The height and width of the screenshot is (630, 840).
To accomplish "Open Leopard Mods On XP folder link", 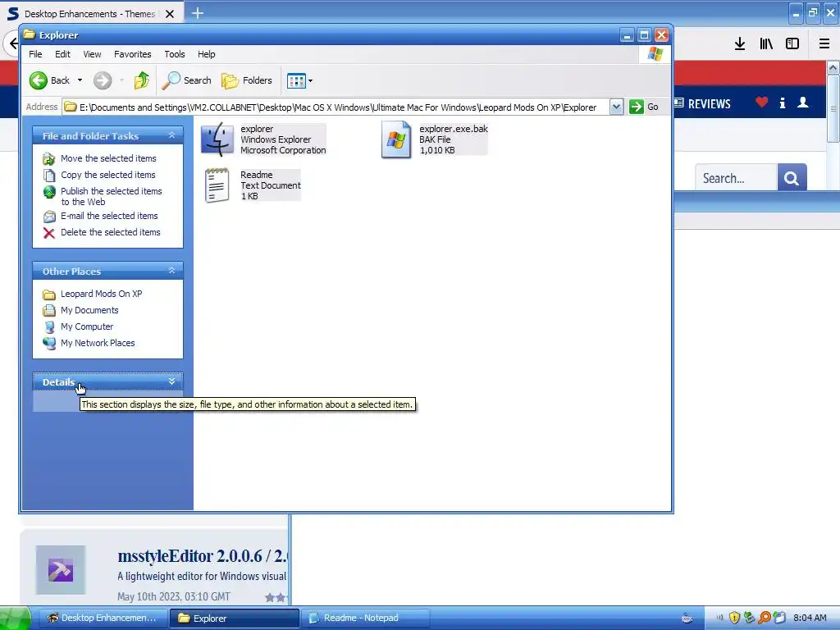I will pyautogui.click(x=101, y=294).
